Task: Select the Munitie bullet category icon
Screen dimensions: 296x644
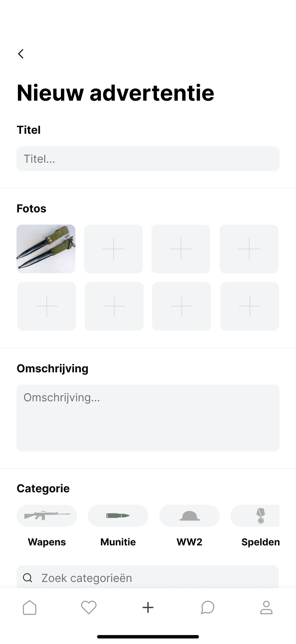Action: [118, 516]
